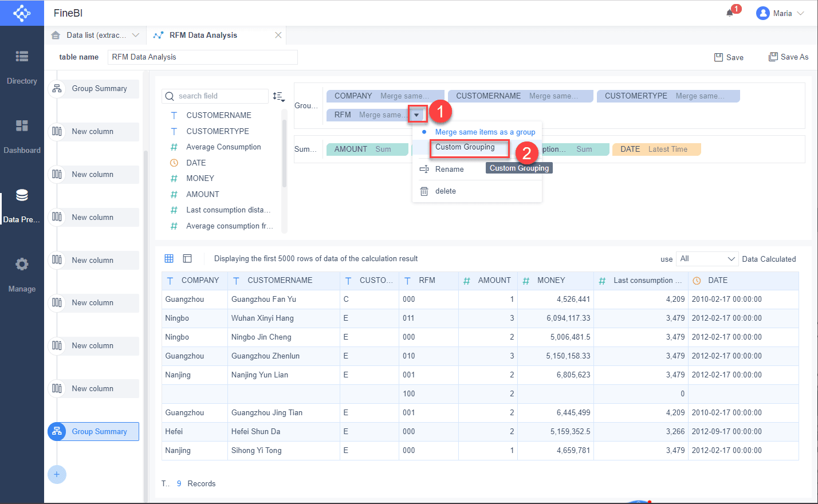Image resolution: width=818 pixels, height=504 pixels.
Task: Select the AMOUNT field in list
Action: (x=203, y=195)
